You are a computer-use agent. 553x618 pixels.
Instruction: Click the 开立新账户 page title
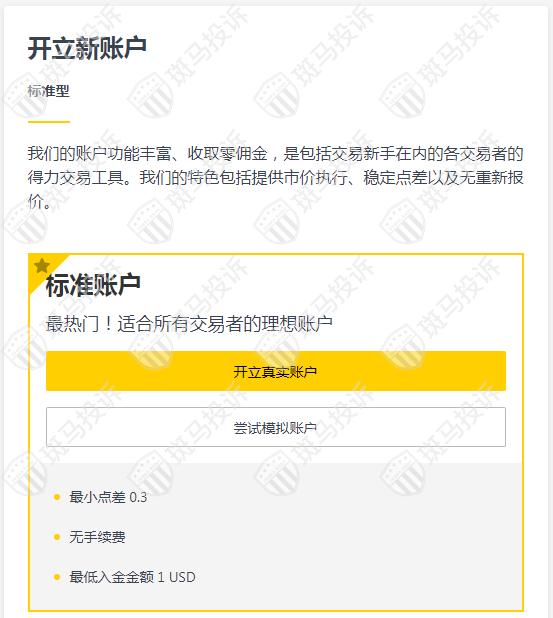[x=87, y=48]
